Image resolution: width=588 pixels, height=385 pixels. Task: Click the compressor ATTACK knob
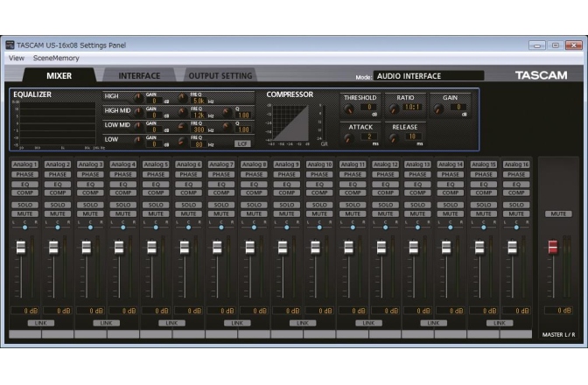click(x=349, y=139)
